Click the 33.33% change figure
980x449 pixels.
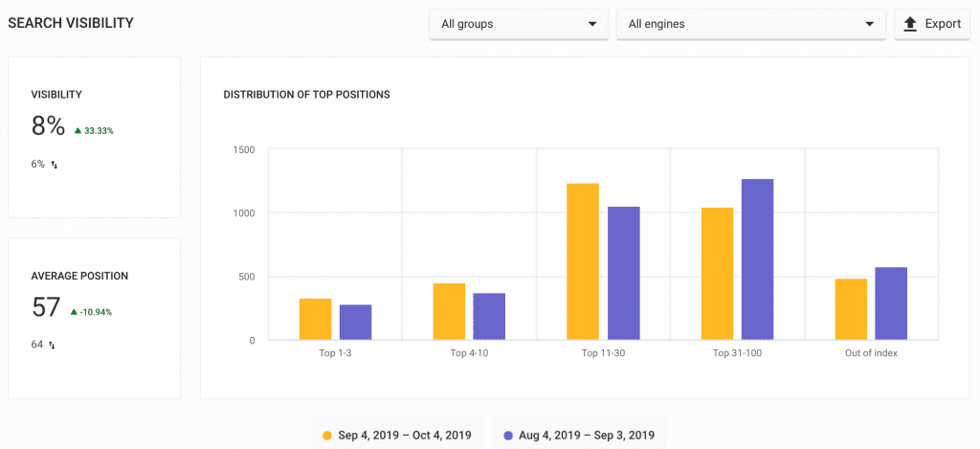pos(99,131)
